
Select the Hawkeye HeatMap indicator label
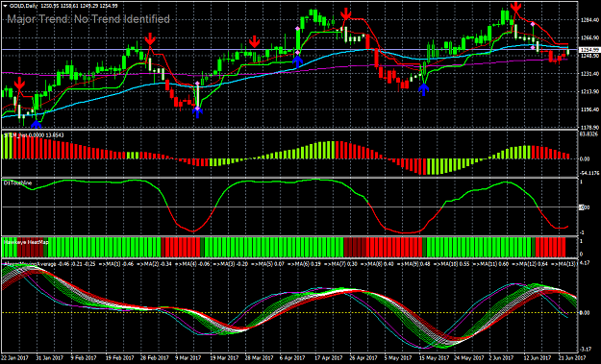tap(26, 242)
